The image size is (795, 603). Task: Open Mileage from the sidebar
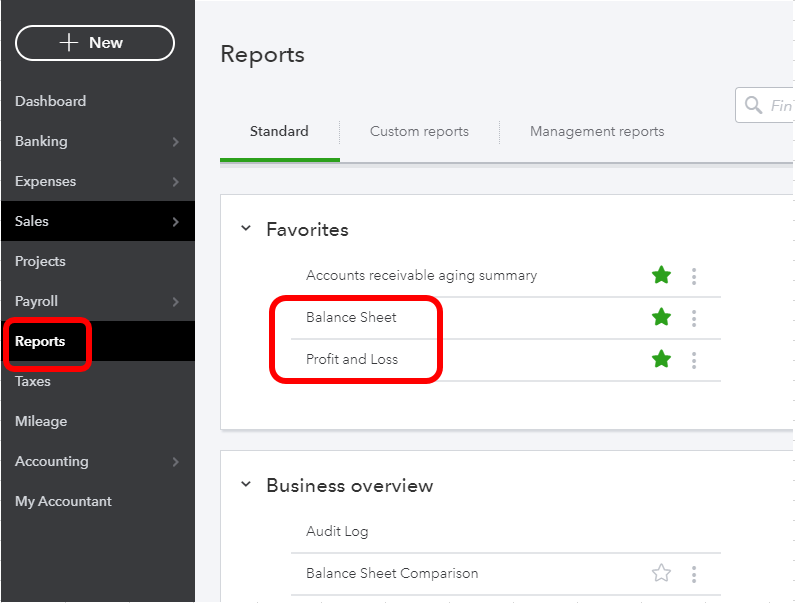(x=41, y=421)
